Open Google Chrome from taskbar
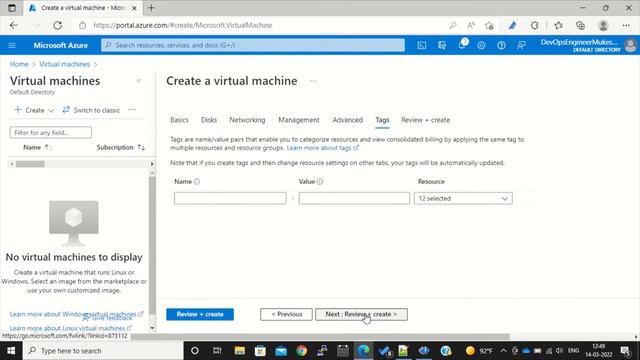 (x=301, y=351)
